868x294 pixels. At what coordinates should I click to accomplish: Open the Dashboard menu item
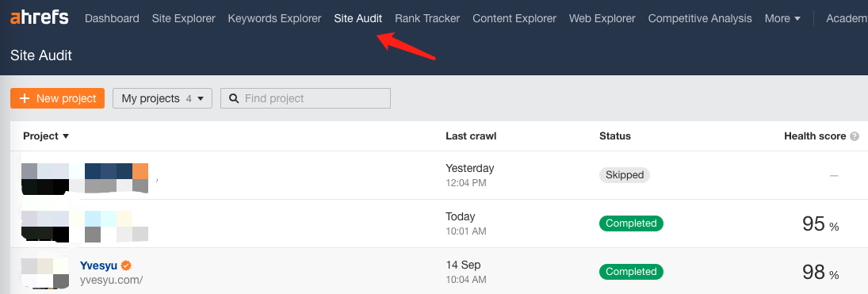(x=112, y=18)
